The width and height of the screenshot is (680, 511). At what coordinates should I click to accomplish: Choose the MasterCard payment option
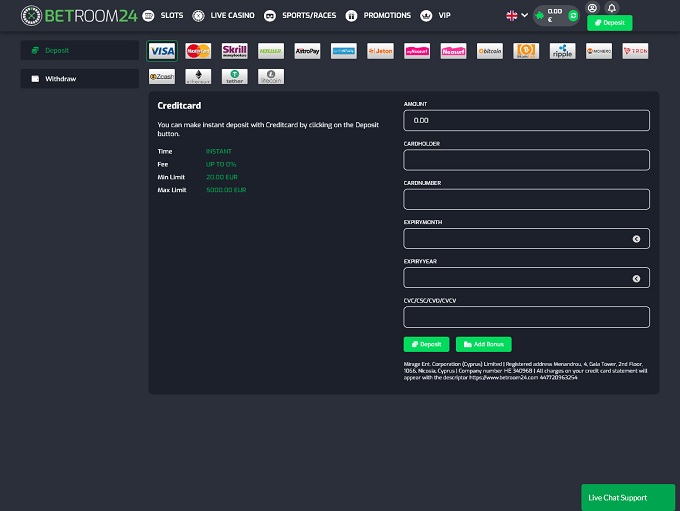click(x=198, y=51)
